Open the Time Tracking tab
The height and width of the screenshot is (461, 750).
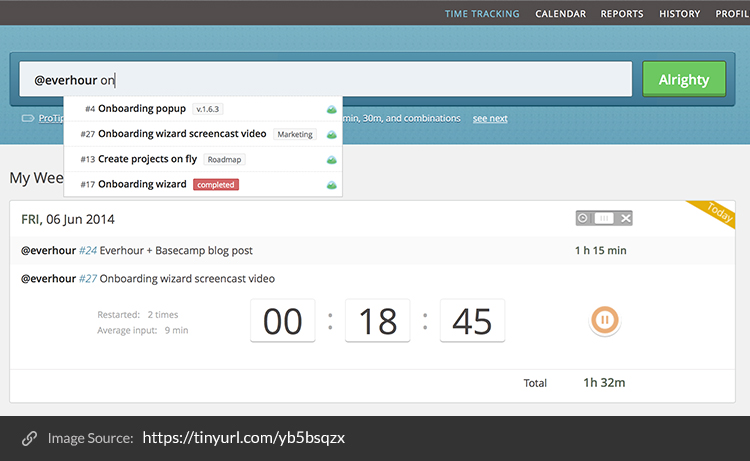click(x=482, y=14)
